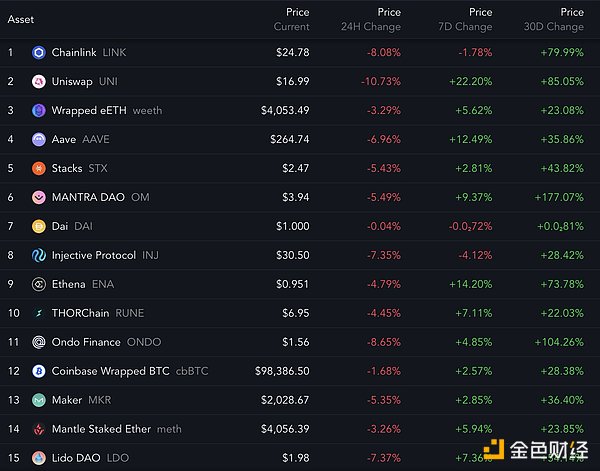
Task: Click the Chainlink token icon
Action: pyautogui.click(x=39, y=52)
